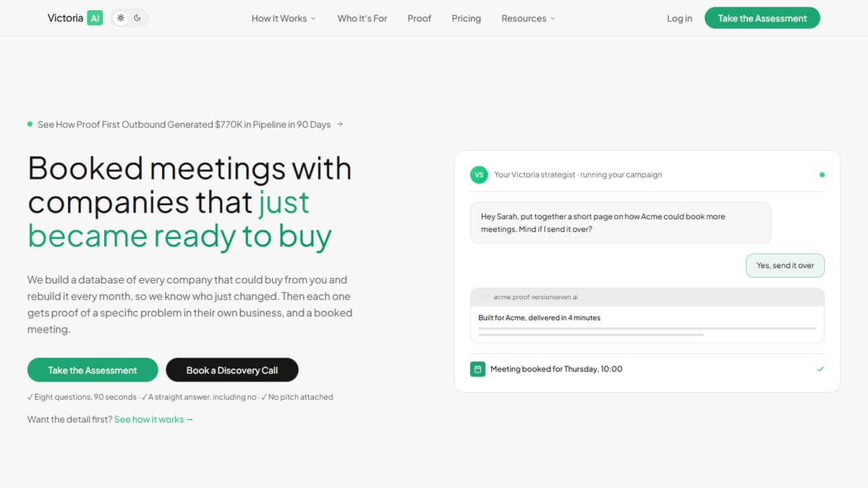Click the VS strategist avatar

tap(479, 174)
